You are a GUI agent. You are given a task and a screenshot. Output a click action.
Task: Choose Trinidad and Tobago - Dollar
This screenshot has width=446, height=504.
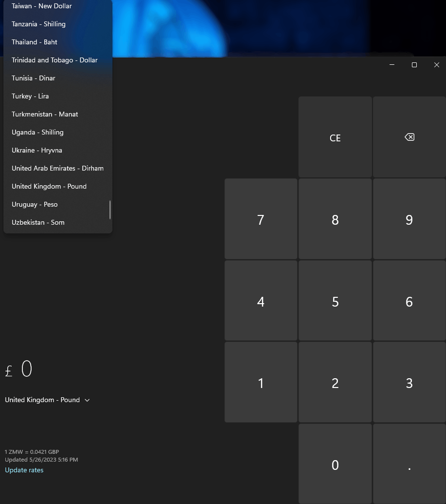[x=58, y=60]
